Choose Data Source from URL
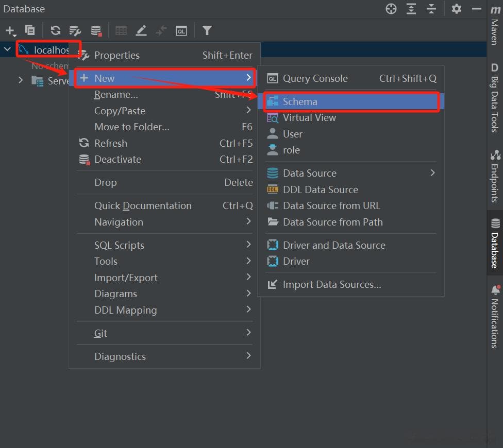This screenshot has height=448, width=503. [x=351, y=205]
